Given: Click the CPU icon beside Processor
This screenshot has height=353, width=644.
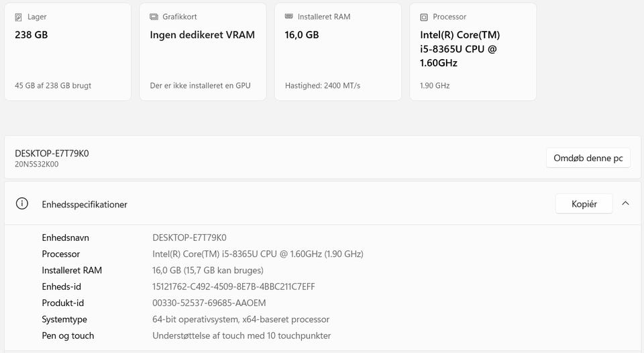Looking at the screenshot, I should pyautogui.click(x=424, y=17).
